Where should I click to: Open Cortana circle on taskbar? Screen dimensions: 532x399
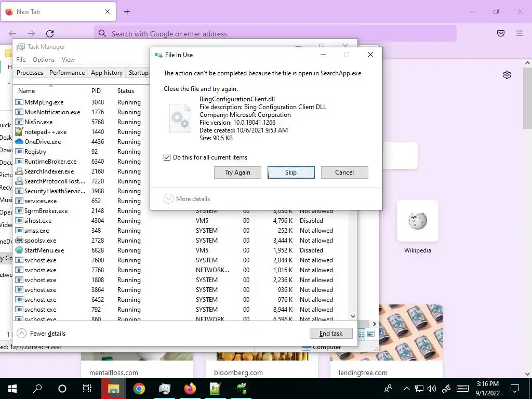pos(62,389)
